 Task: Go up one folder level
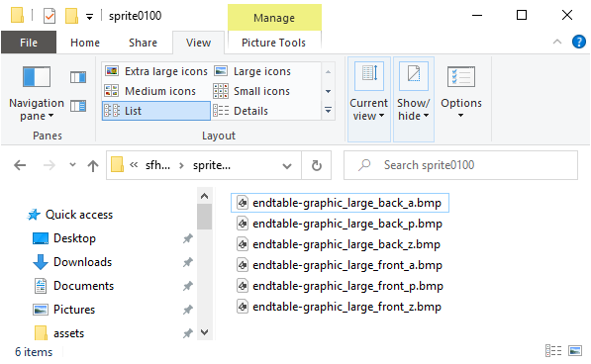(93, 165)
